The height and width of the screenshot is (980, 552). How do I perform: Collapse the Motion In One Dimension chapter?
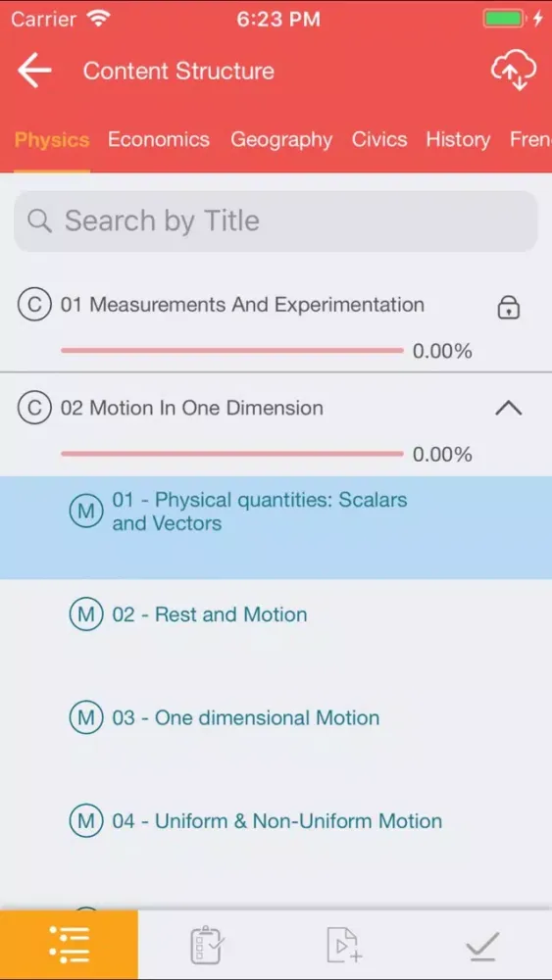[508, 408]
